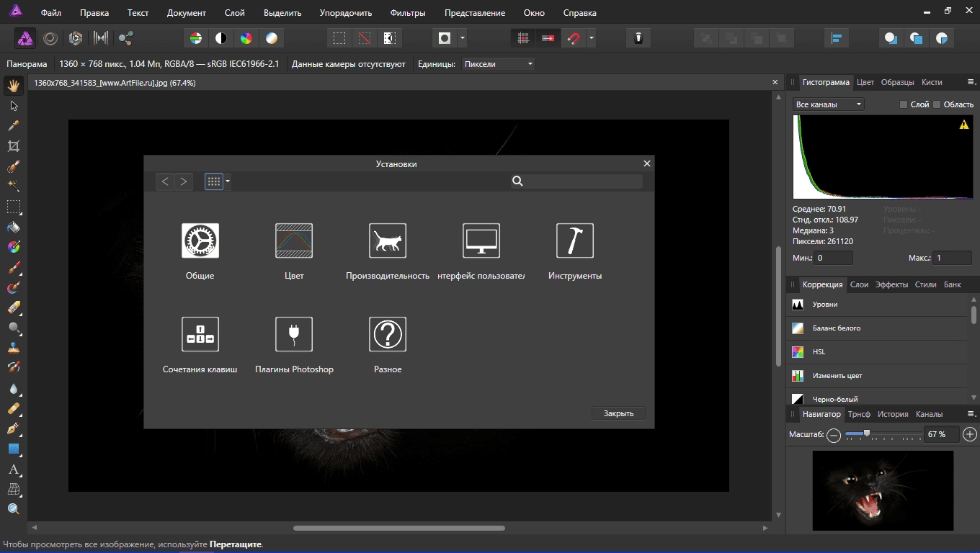Apply Auto Contrast from toolbar

(x=221, y=38)
